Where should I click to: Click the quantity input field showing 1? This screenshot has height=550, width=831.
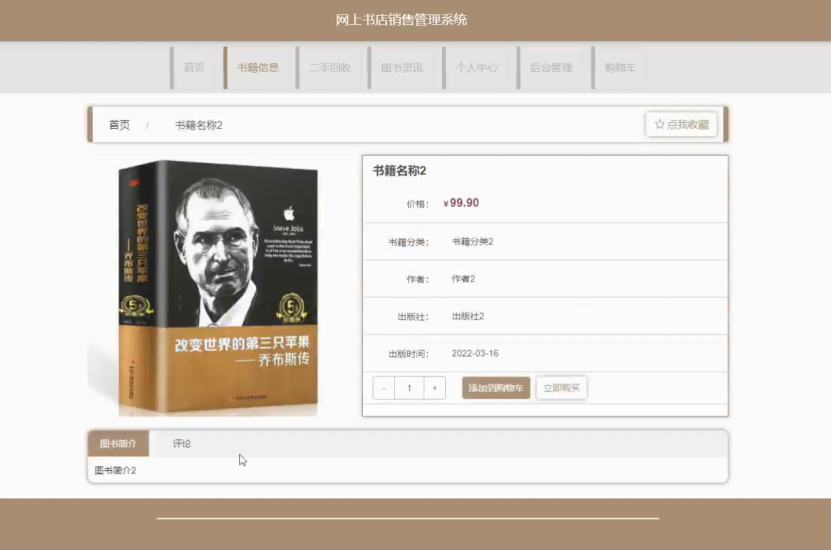coord(409,388)
